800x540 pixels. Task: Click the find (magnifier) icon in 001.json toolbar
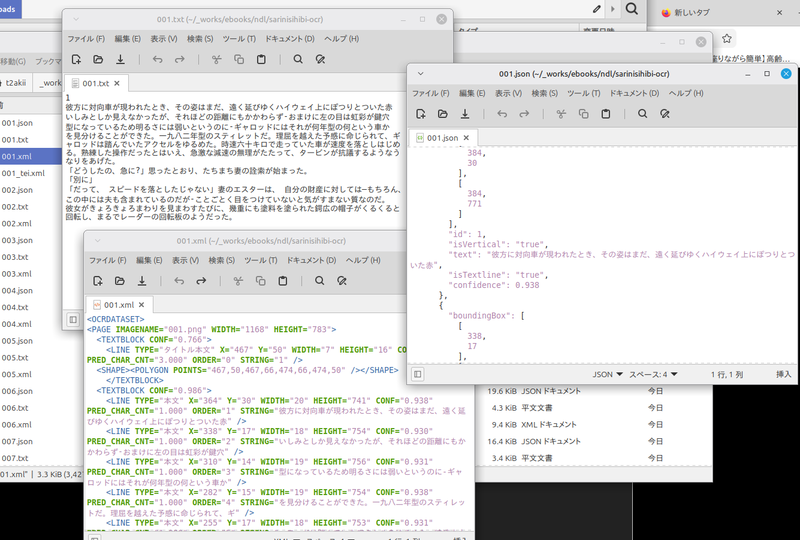point(642,114)
